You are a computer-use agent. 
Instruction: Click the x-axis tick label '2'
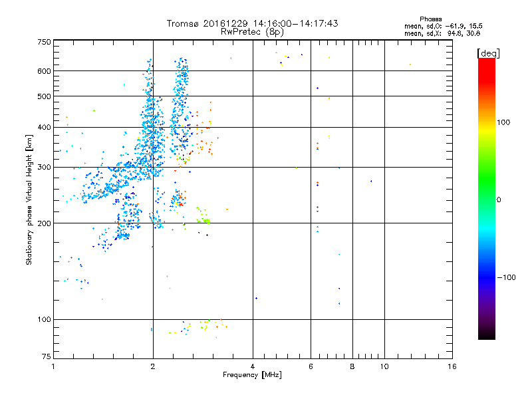[153, 366]
